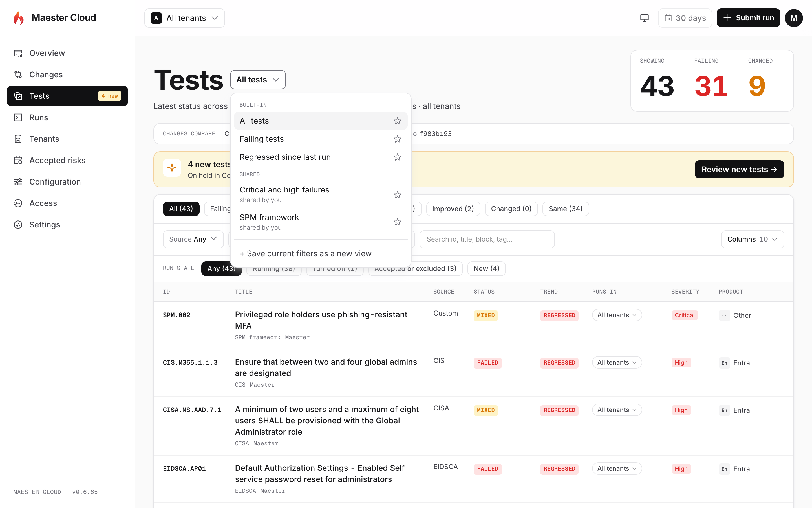Star the Failing tests view
812x508 pixels.
point(397,139)
